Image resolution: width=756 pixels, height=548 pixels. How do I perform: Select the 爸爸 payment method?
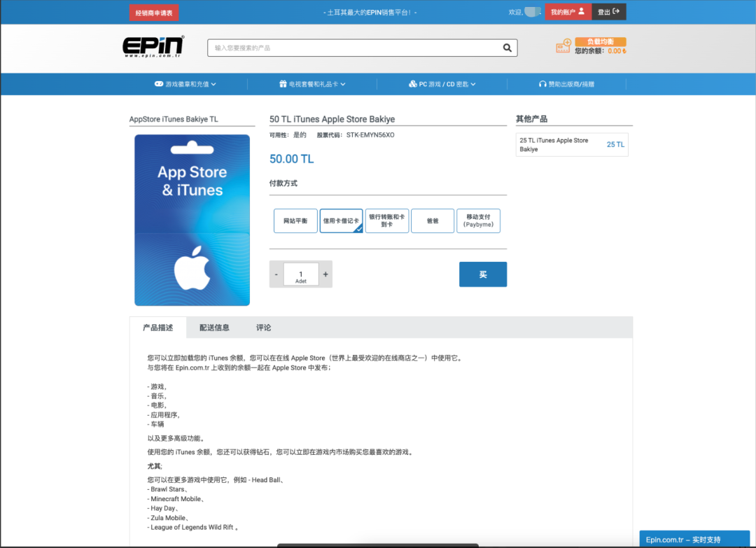[433, 220]
